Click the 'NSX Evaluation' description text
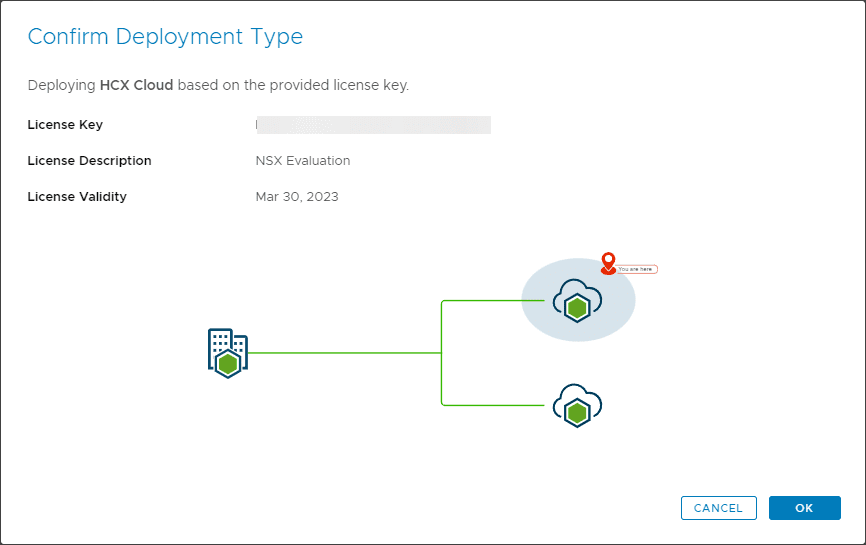 (x=303, y=161)
